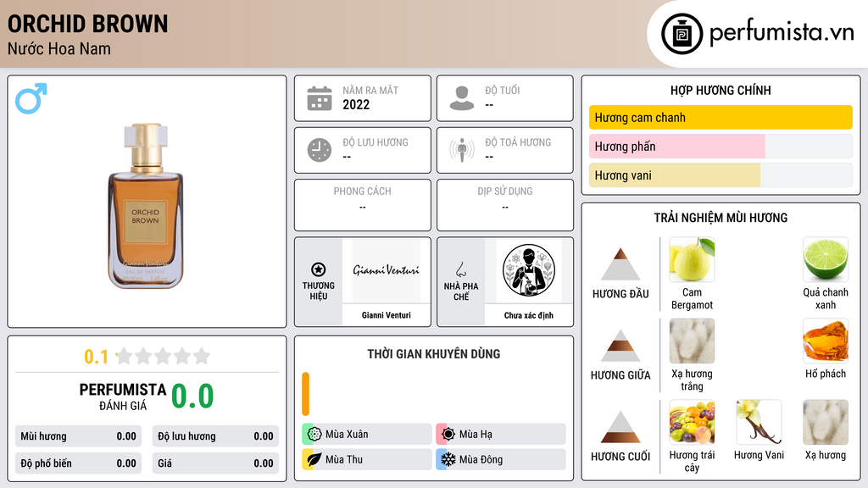Screen dimensions: 868x488
Task: Click the Hương Giữa pyramid icon
Action: point(620,346)
